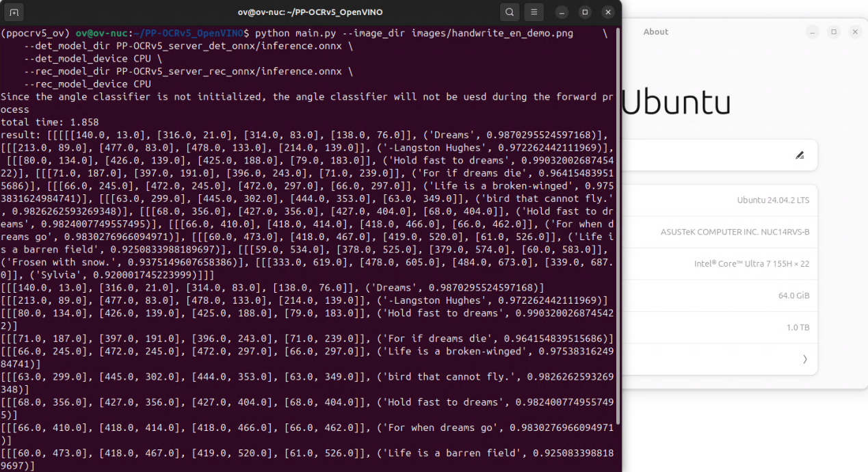Screen dimensions: 868x472
Task: Open a new terminal tab
Action: [x=14, y=12]
